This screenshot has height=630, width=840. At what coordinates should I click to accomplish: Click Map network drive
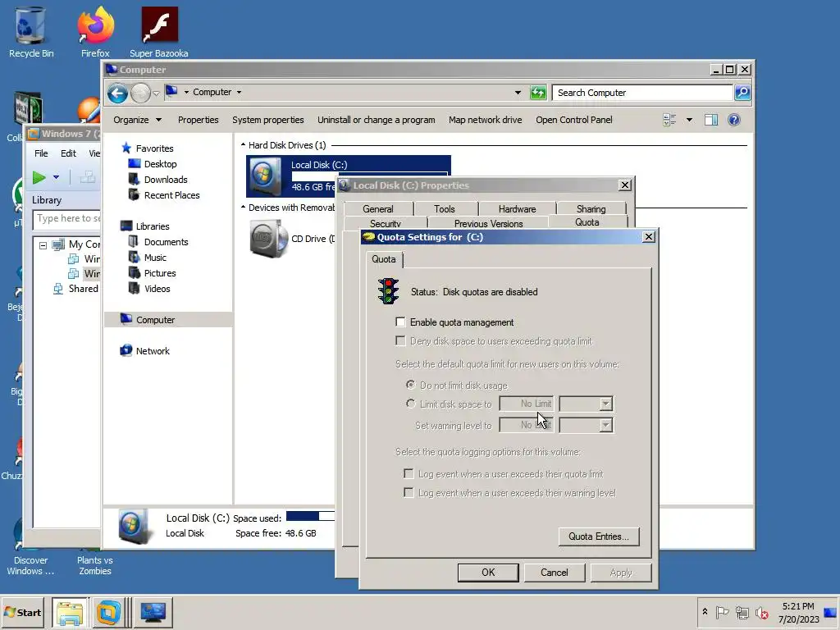click(x=486, y=120)
